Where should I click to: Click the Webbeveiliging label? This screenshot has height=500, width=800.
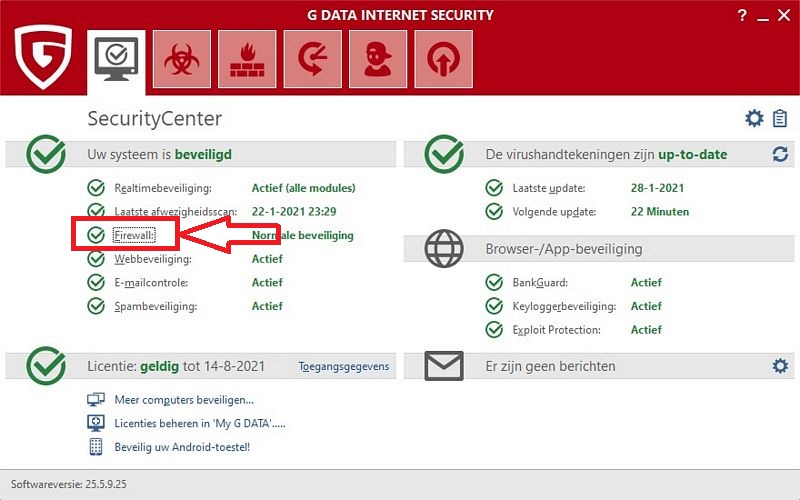point(153,259)
